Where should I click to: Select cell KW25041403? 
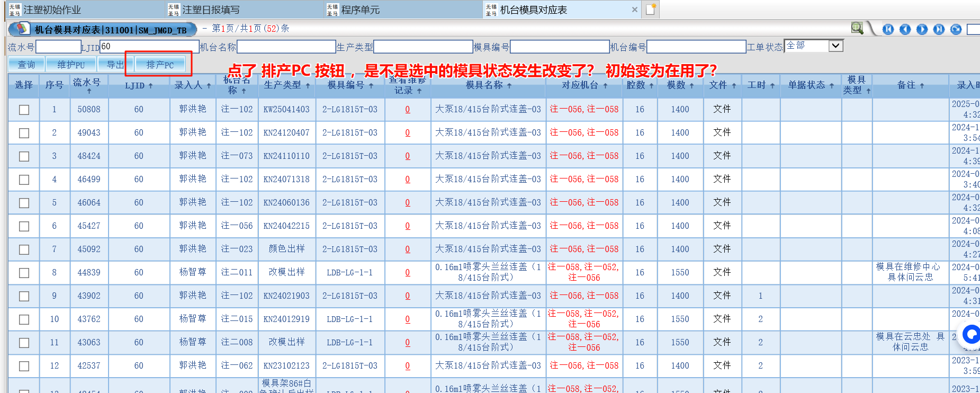coord(286,110)
